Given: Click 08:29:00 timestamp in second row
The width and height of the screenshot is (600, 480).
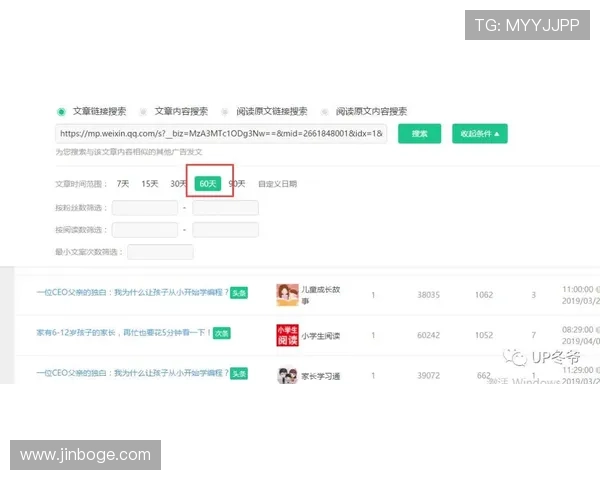Looking at the screenshot, I should pyautogui.click(x=578, y=330).
